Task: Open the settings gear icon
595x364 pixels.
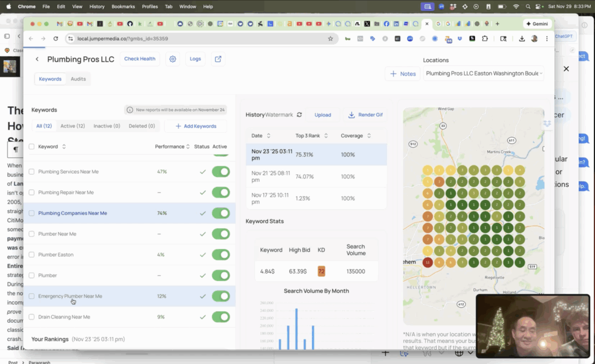Action: [x=173, y=59]
